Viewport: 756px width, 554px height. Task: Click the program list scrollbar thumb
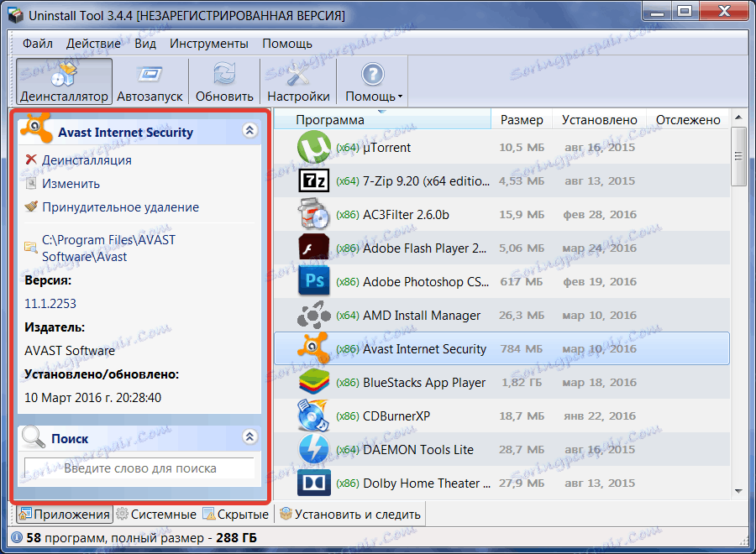click(x=738, y=156)
